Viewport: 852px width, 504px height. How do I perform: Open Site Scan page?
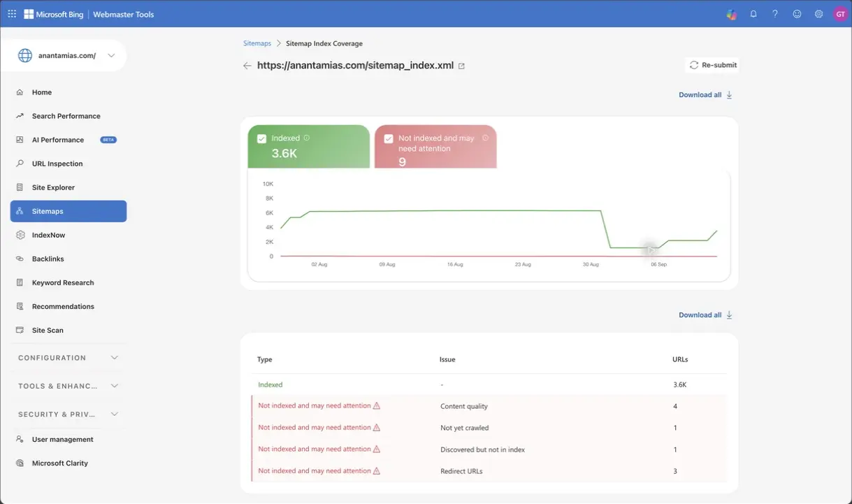pos(68,330)
